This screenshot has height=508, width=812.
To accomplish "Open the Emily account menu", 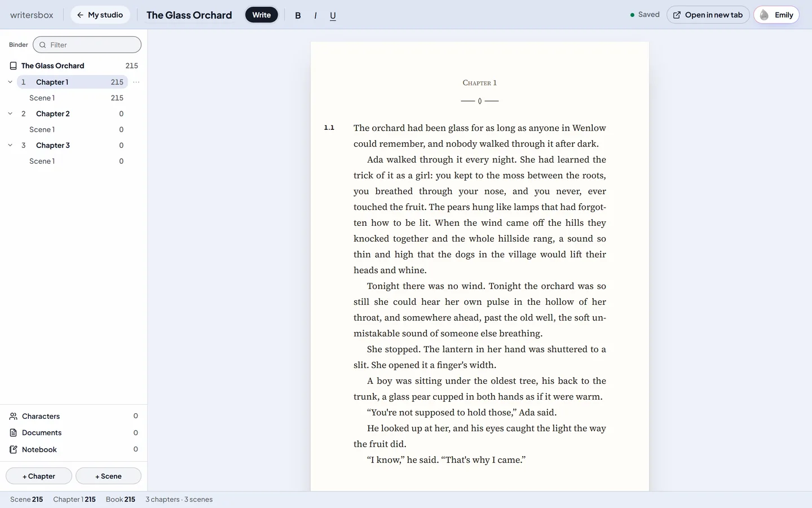I will click(776, 15).
